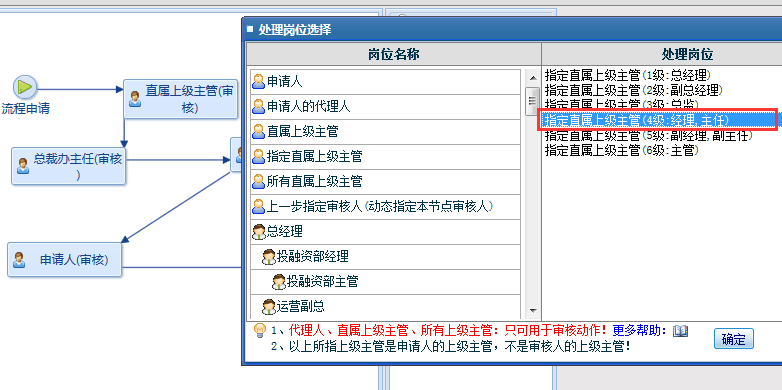The image size is (782, 390).
Task: Click the person icon in the 申请人(审核) node
Action: coord(19,260)
